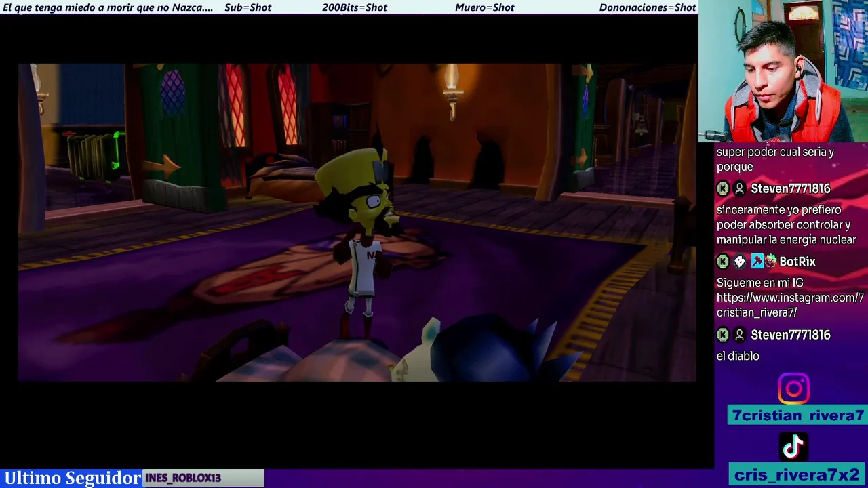Click Kick badge above the 'sinceramente' message
The image size is (868, 488).
pyautogui.click(x=723, y=188)
